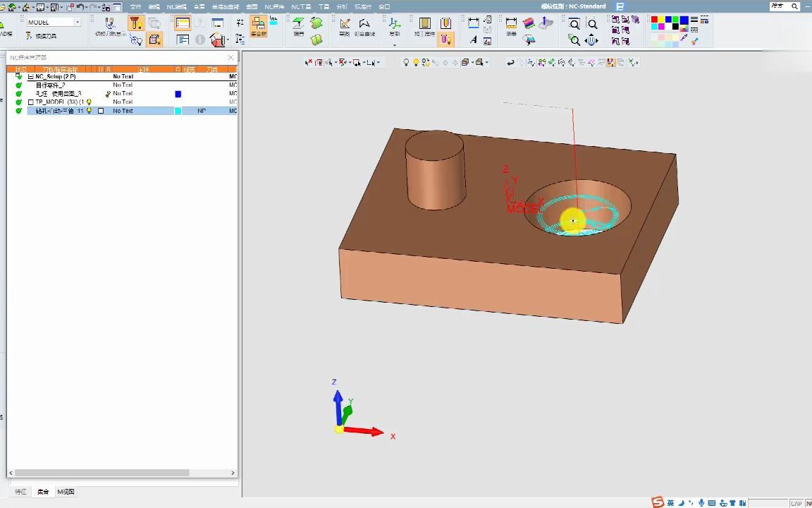Toggle the light bulb on the TP_MODEL row
812x508 pixels.
(x=89, y=102)
